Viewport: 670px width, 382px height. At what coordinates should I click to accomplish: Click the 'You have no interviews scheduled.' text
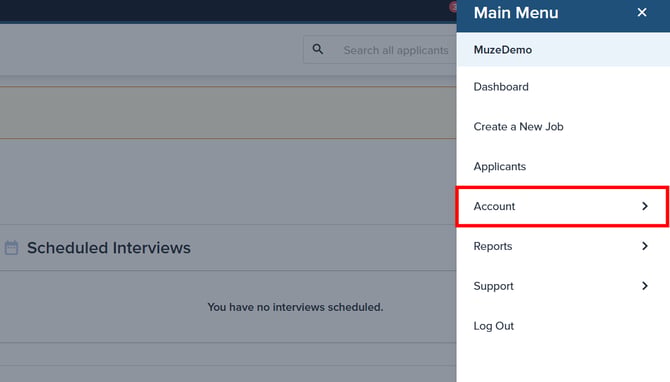(295, 307)
